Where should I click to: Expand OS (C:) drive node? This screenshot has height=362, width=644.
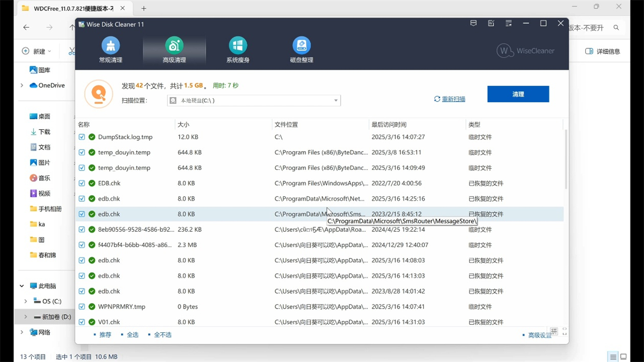tap(26, 301)
